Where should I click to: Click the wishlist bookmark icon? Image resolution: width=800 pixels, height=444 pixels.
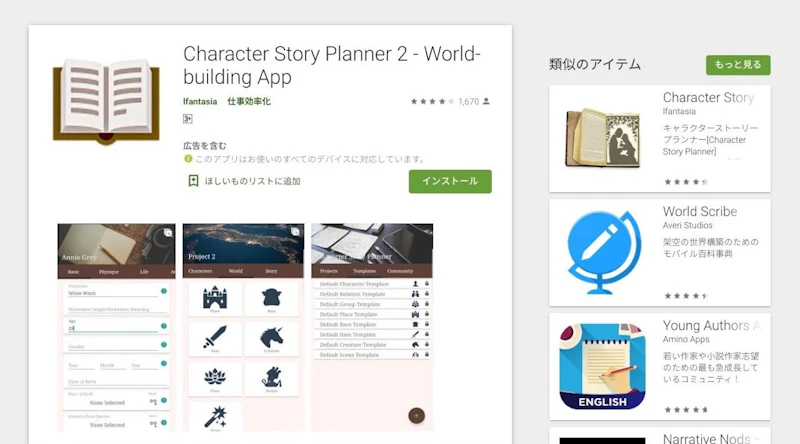point(193,181)
